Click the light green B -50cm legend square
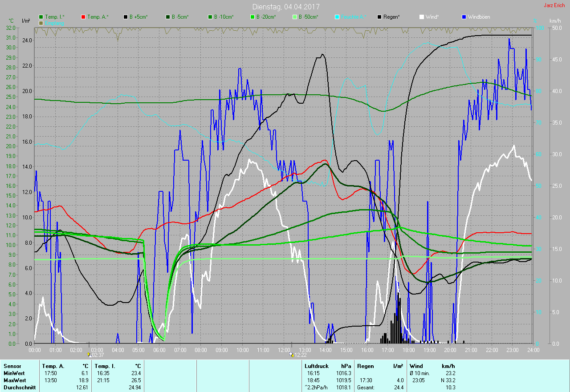This screenshot has height=392, width=570. coord(294,17)
